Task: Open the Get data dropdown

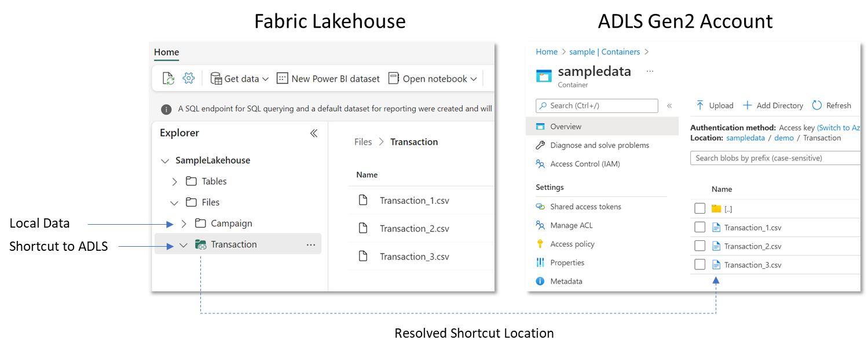Action: tap(239, 78)
